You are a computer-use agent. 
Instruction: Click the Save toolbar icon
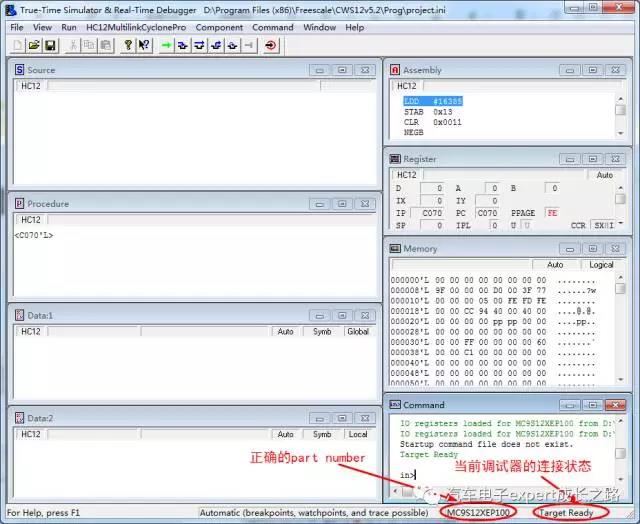point(50,46)
